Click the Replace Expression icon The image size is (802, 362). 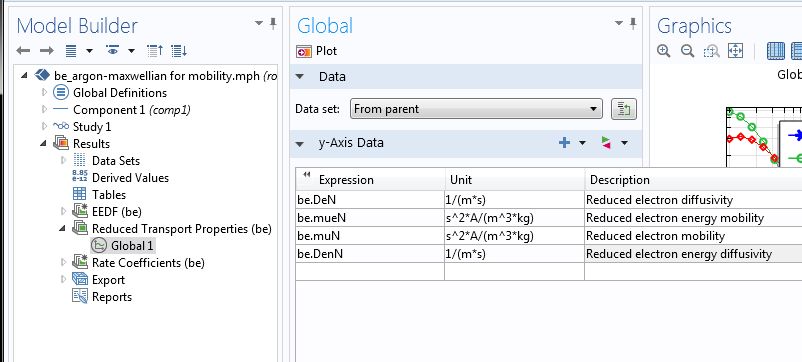(606, 143)
